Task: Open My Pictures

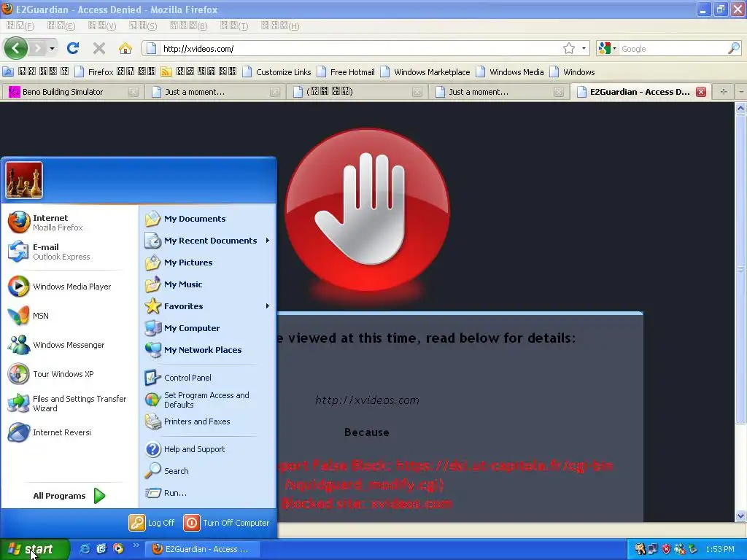Action: [x=208, y=262]
